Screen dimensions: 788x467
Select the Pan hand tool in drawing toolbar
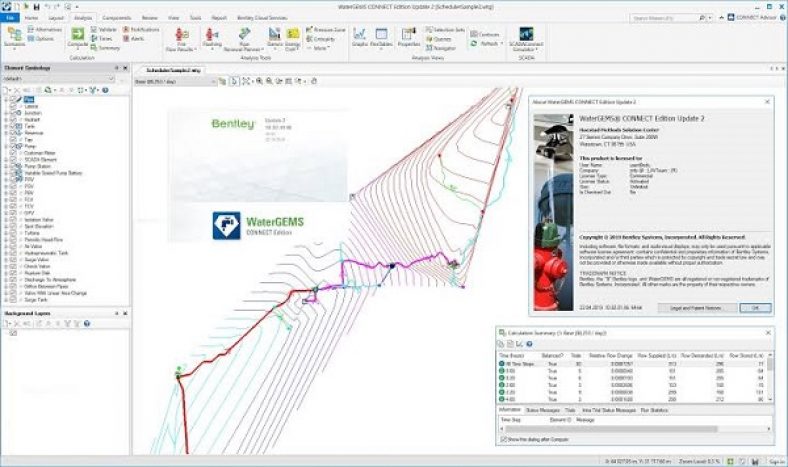coord(314,81)
